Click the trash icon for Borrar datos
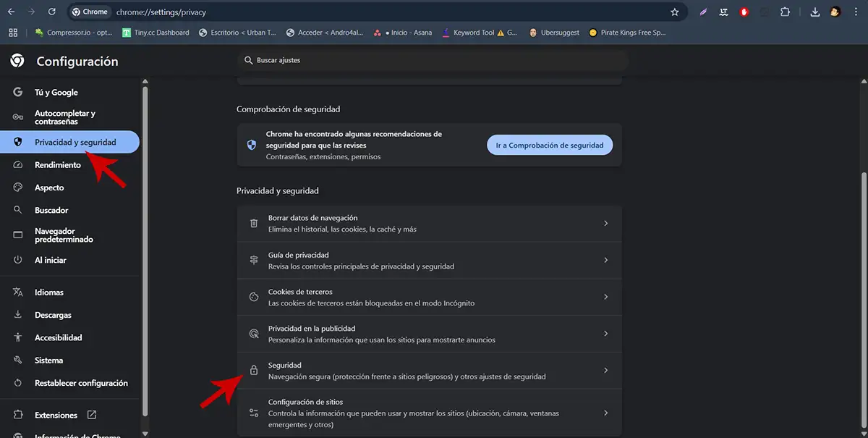Viewport: 868px width, 438px height. click(254, 223)
